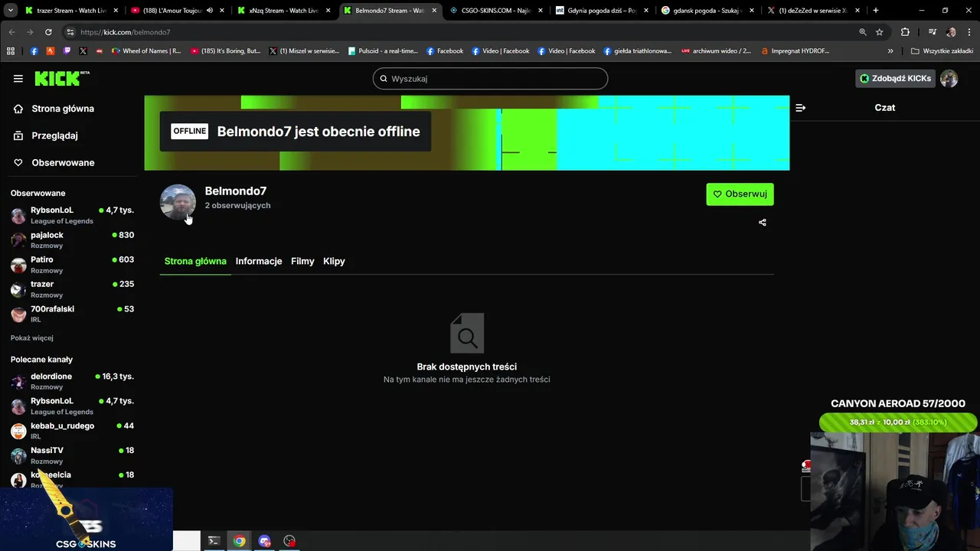Go back with browser back arrow
The height and width of the screenshot is (551, 980).
[11, 32]
